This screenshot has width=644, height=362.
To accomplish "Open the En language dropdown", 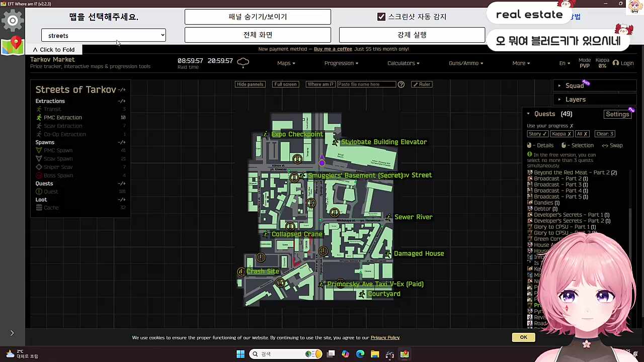I will (x=565, y=63).
